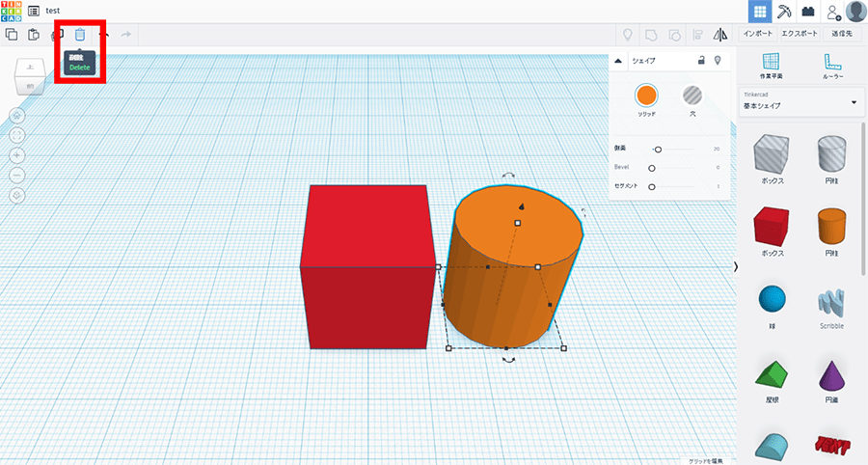Open the 基本シェイプ shape library dropdown

click(x=800, y=102)
